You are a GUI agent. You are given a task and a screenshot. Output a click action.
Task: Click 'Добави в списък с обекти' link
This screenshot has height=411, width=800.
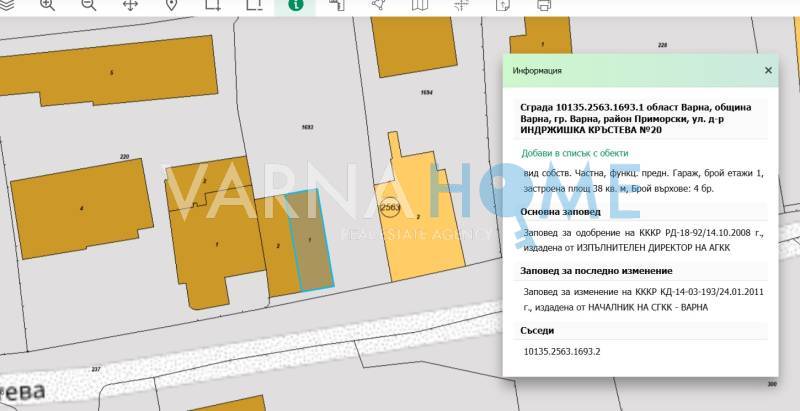[574, 153]
